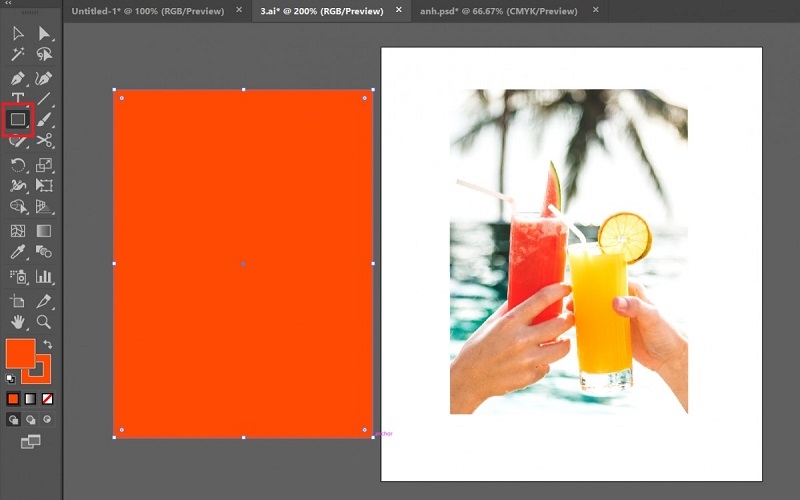The image size is (800, 500).
Task: Select the Scissors tool
Action: [x=44, y=141]
